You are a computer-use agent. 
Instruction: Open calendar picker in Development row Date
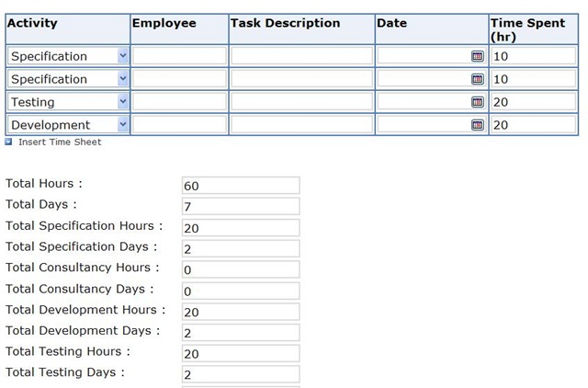[478, 125]
